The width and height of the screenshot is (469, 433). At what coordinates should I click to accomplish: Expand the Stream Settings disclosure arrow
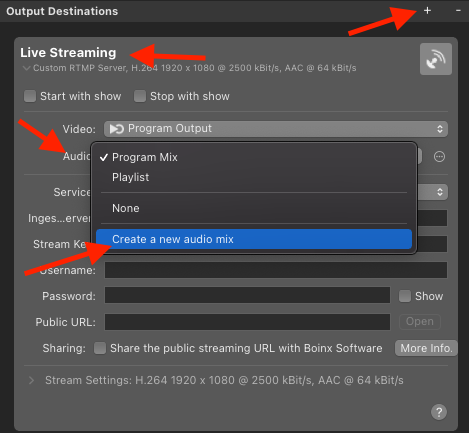click(x=31, y=380)
